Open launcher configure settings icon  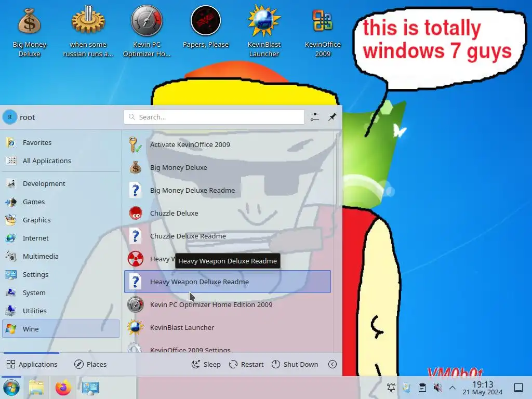[315, 117]
